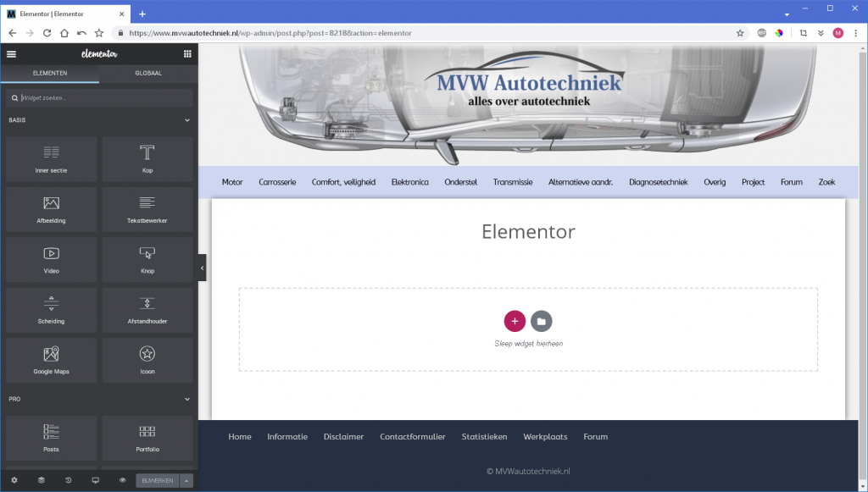Open a new browser tab
The width and height of the screenshot is (868, 492).
pos(142,14)
